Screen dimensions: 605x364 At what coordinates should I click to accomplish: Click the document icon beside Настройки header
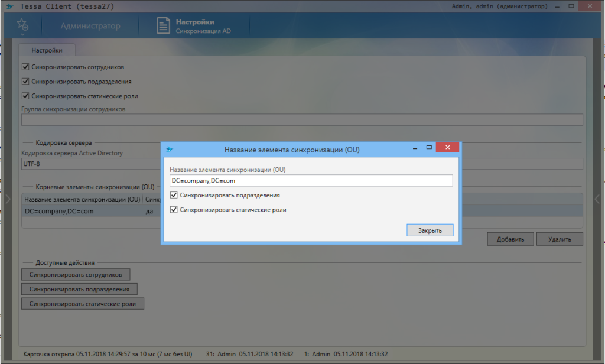163,25
